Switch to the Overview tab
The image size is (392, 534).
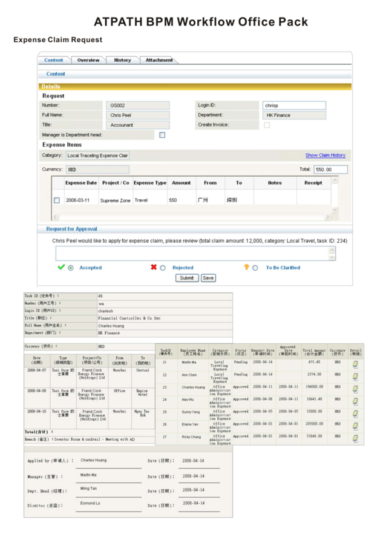coord(88,60)
